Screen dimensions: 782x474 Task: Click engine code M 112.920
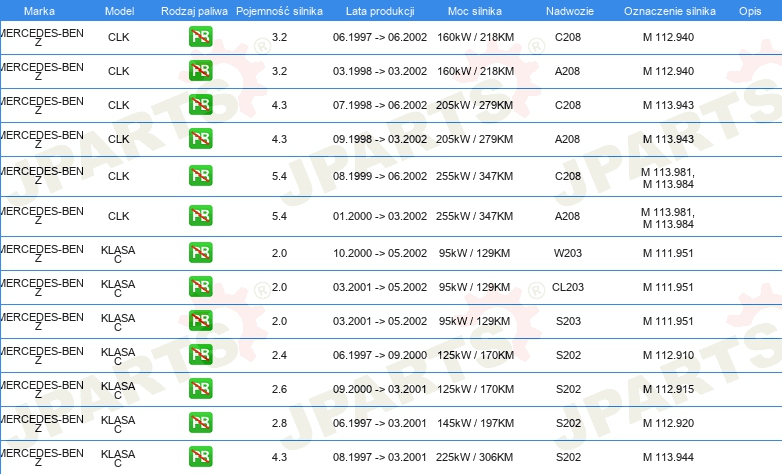[x=668, y=423]
